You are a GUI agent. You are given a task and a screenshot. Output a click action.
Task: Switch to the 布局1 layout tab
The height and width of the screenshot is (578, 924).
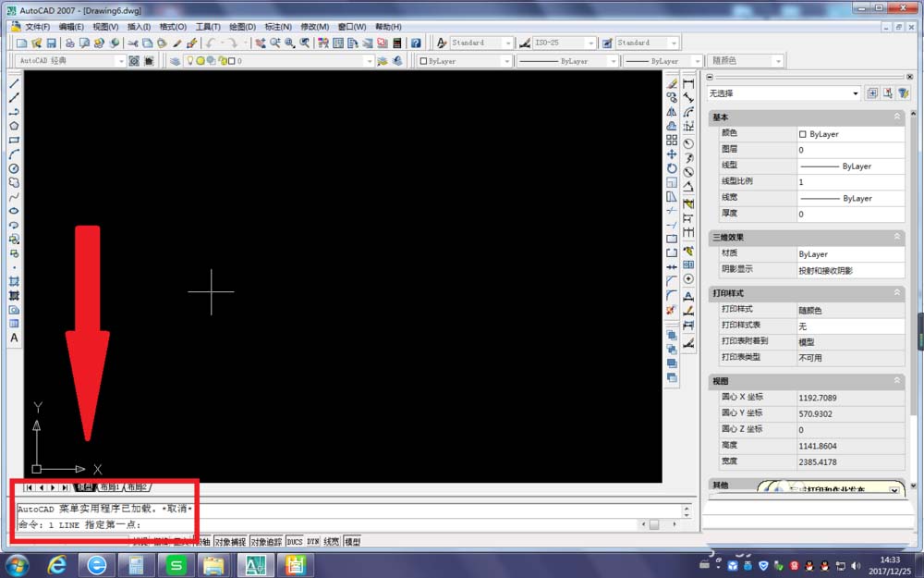click(x=110, y=487)
